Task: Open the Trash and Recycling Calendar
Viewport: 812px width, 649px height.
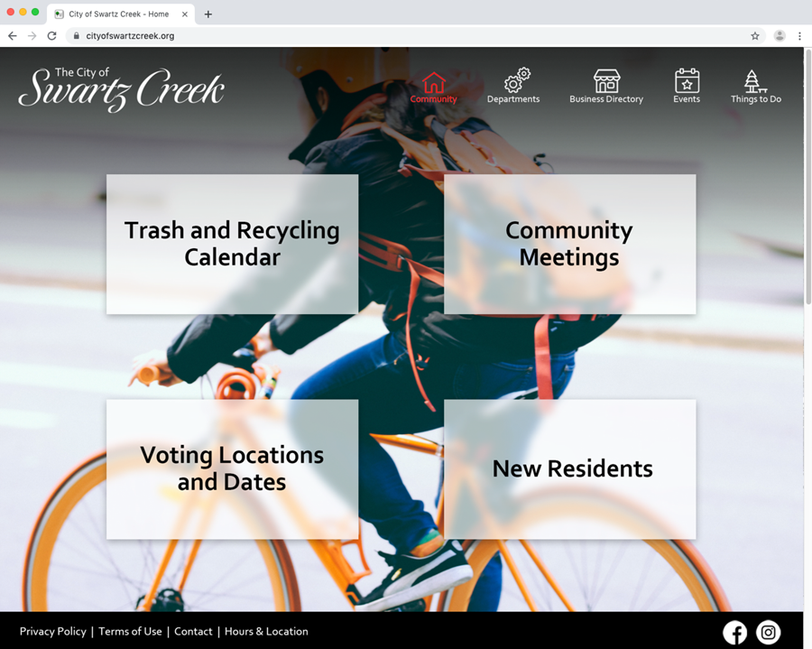Action: (x=232, y=244)
